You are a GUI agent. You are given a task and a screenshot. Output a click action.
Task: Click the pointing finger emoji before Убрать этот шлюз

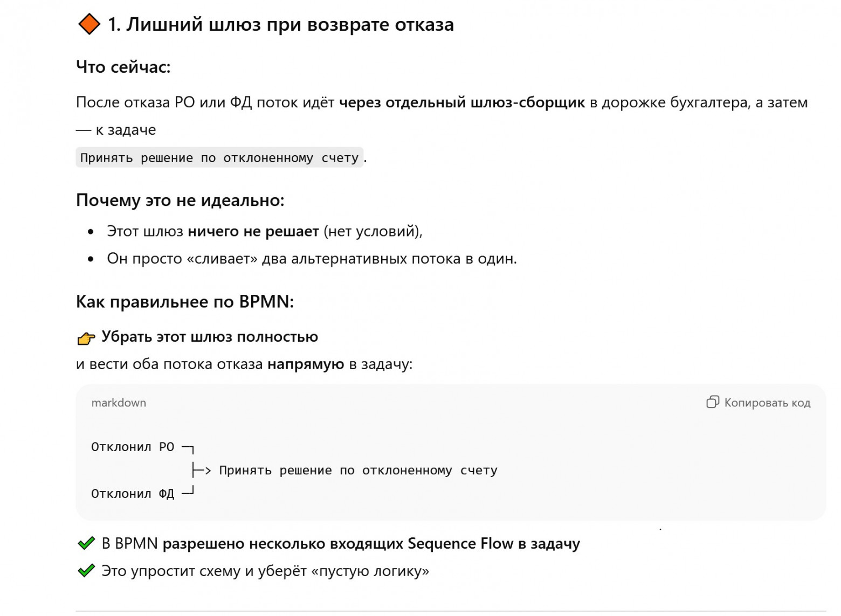(x=85, y=337)
